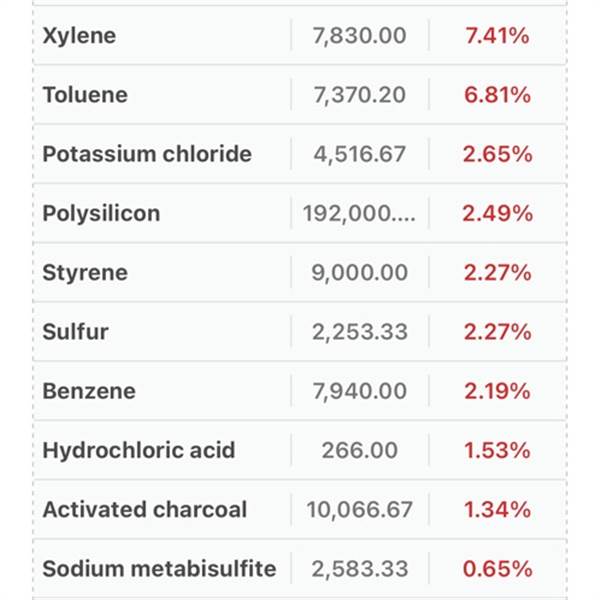This screenshot has height=600, width=600.
Task: Tap Styrene's 9,000.00 price cell
Action: tap(359, 273)
